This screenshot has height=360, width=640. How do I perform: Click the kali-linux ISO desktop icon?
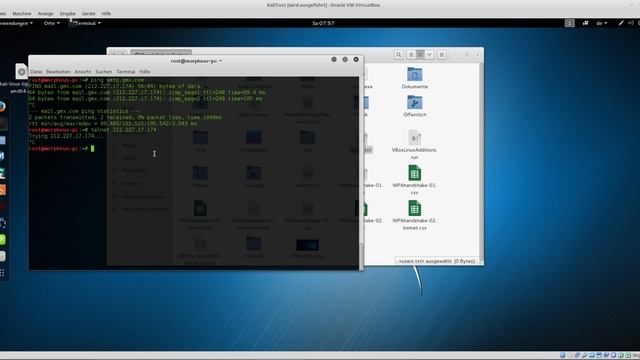click(21, 72)
